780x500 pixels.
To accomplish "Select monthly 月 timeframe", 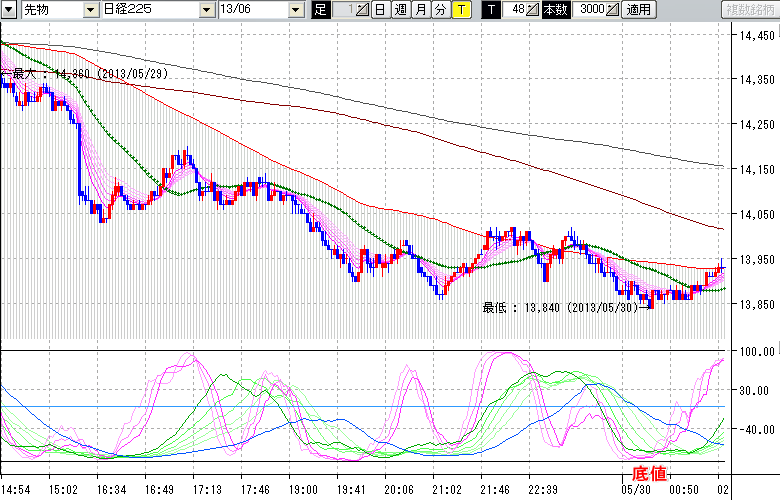I will (420, 10).
